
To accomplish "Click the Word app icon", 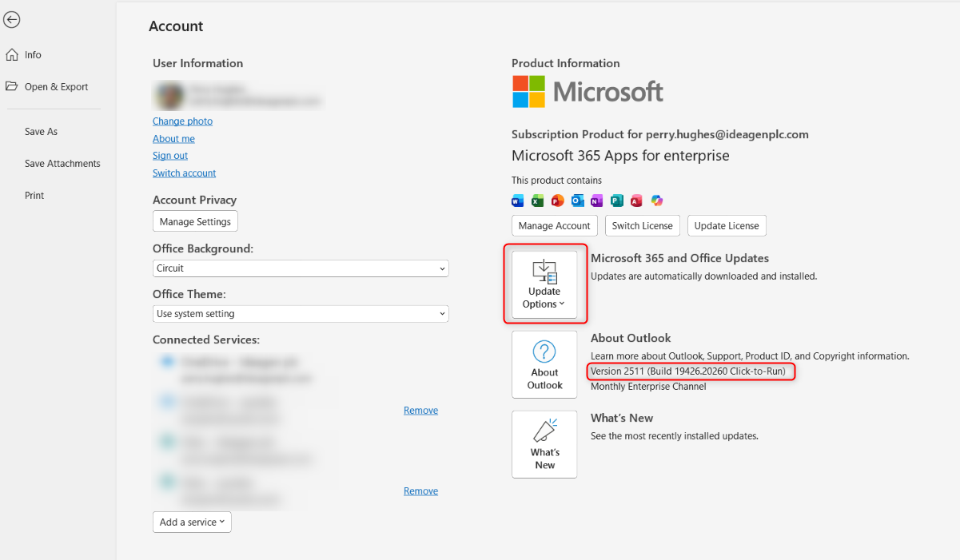I will 517,201.
